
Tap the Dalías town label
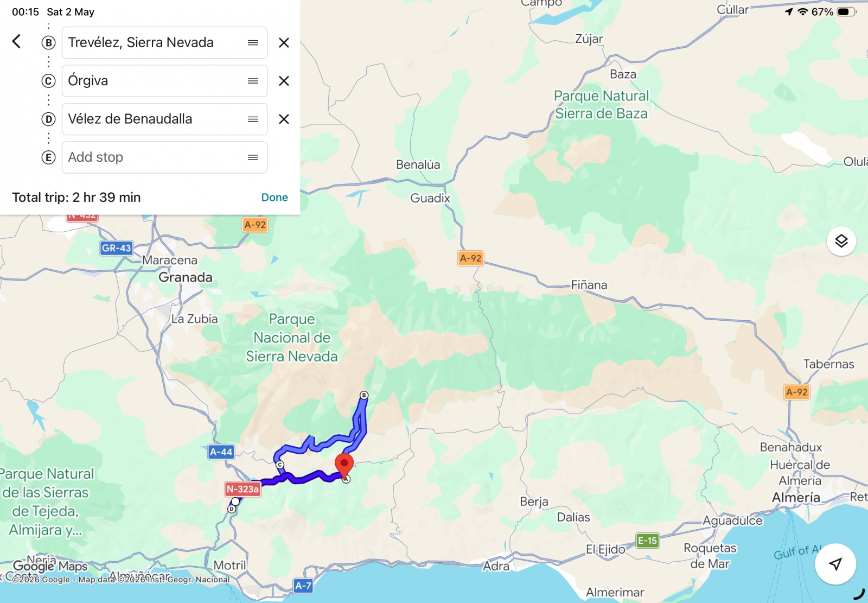(573, 517)
